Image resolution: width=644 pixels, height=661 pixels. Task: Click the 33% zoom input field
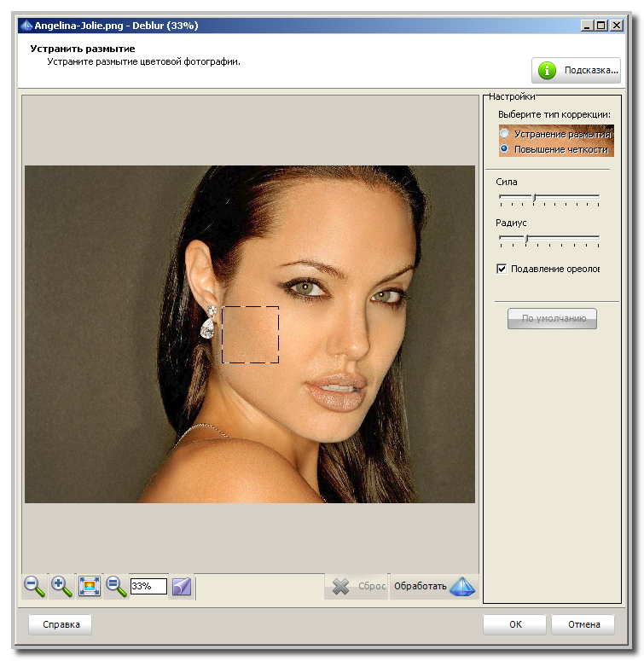(x=148, y=586)
